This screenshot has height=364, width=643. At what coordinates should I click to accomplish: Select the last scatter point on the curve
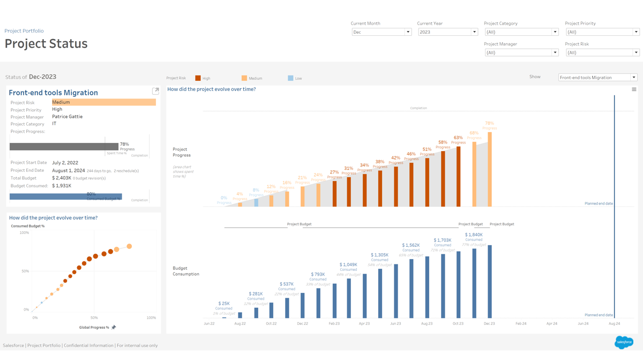pyautogui.click(x=129, y=246)
